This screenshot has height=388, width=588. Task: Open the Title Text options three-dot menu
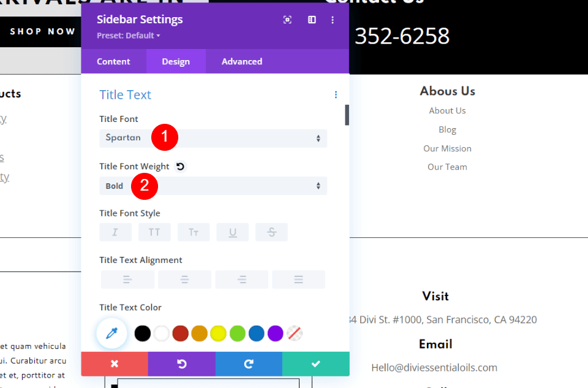336,94
